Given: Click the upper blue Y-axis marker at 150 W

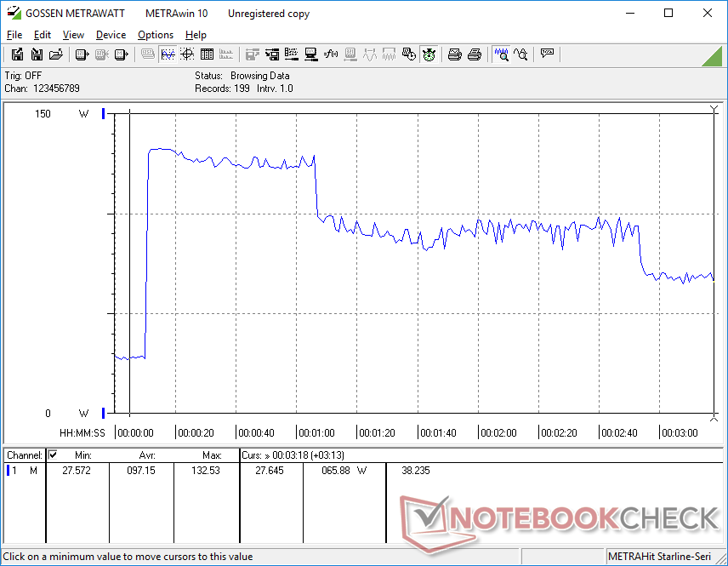Looking at the screenshot, I should [104, 113].
